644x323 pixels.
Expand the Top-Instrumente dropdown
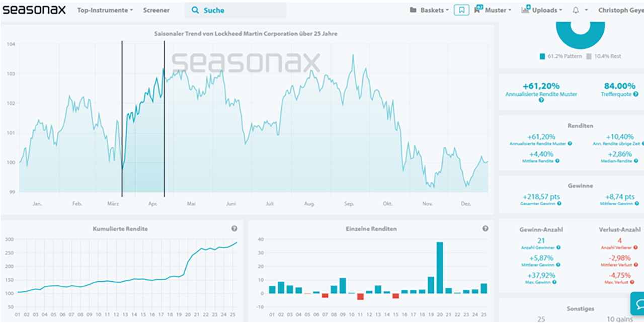tap(105, 10)
